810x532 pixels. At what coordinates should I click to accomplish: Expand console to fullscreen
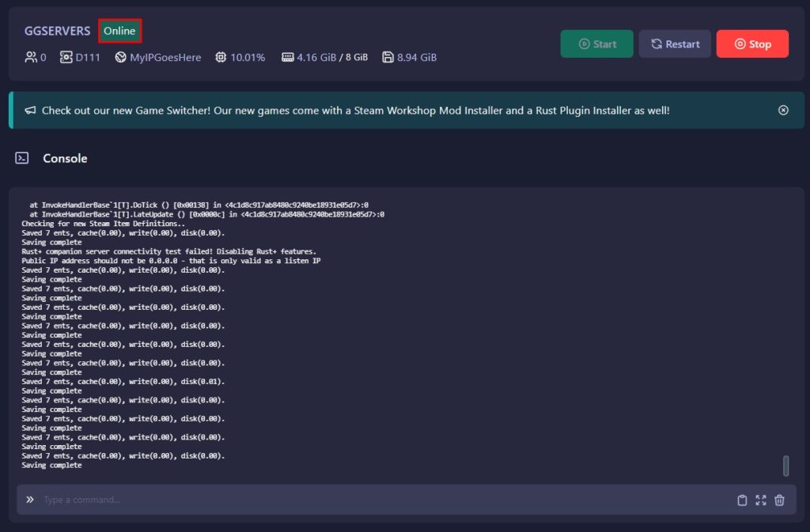761,500
